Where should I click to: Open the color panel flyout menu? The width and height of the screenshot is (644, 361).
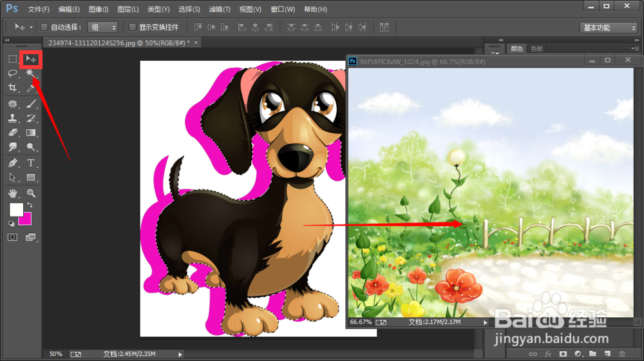point(635,48)
